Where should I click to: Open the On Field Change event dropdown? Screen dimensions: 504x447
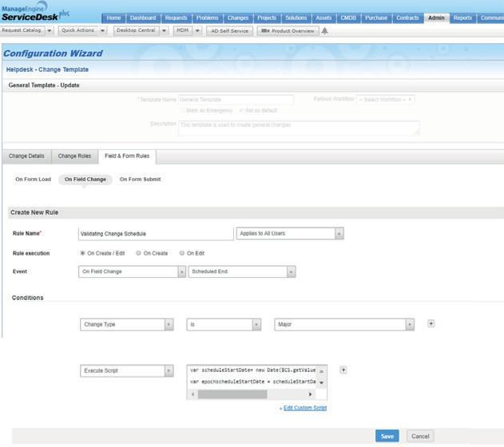pos(132,271)
